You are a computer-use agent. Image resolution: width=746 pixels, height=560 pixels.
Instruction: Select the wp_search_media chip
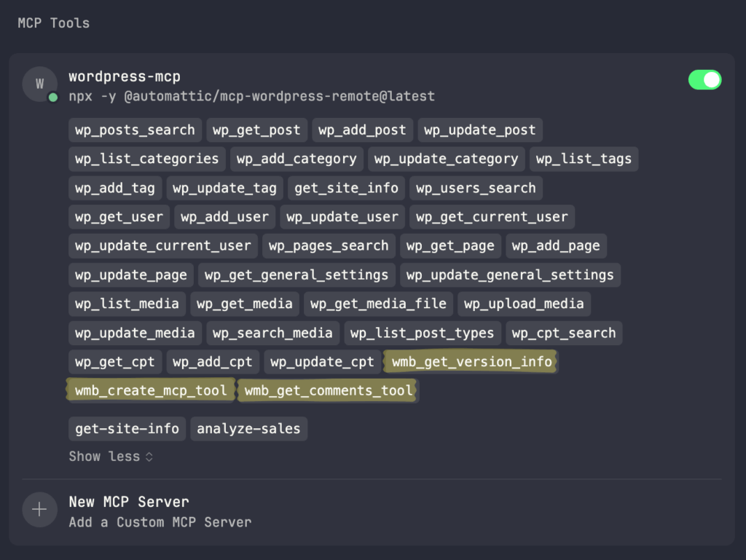272,333
